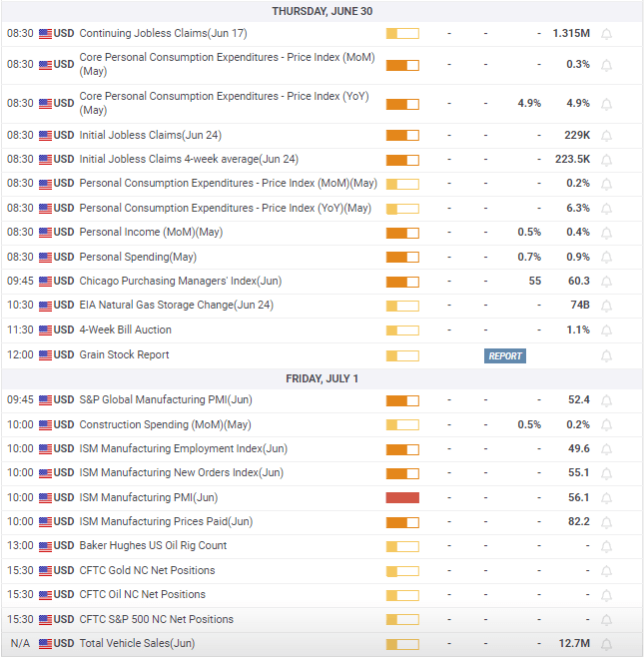Enable alert for Initial Jobless Claims(Jun 24)
644x657 pixels.
[x=606, y=136]
